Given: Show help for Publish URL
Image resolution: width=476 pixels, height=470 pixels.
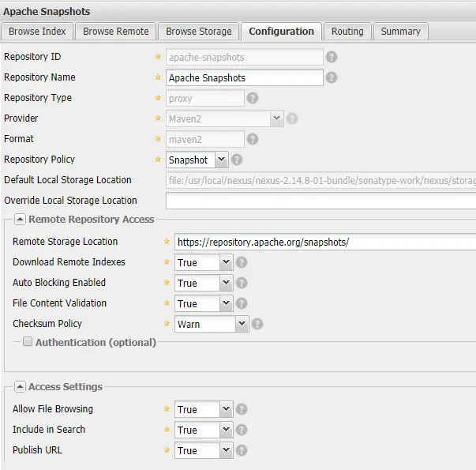Looking at the screenshot, I should pyautogui.click(x=242, y=450).
